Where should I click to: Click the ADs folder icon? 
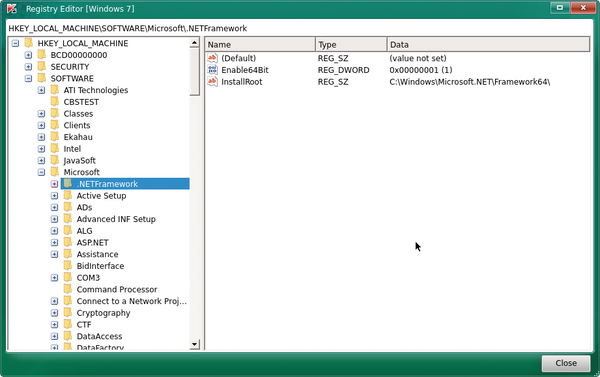[x=68, y=207]
